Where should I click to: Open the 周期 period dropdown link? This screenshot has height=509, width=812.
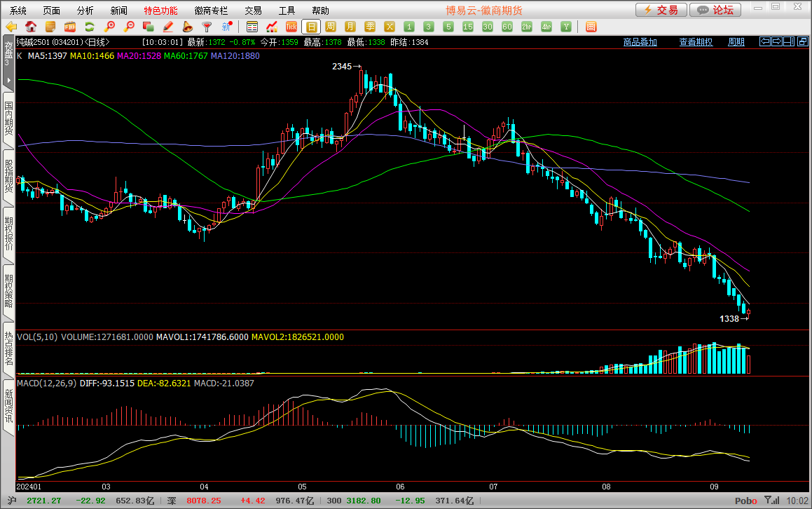coord(736,42)
